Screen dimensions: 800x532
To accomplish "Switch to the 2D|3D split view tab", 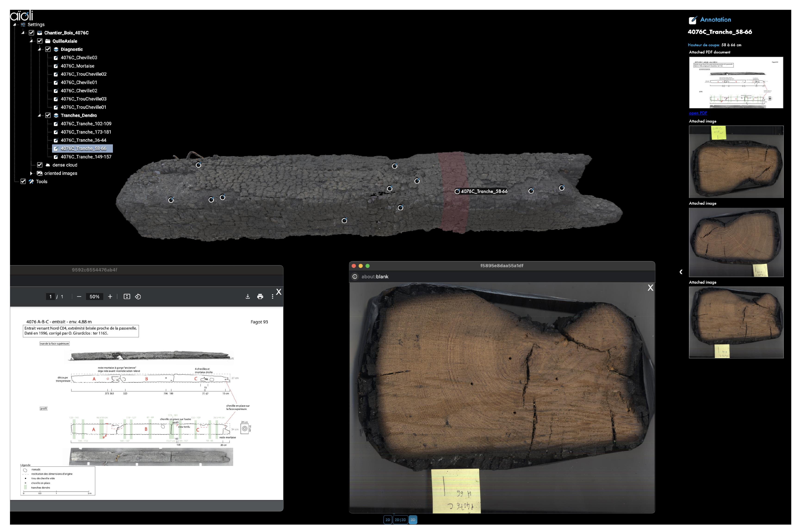I will [x=400, y=520].
